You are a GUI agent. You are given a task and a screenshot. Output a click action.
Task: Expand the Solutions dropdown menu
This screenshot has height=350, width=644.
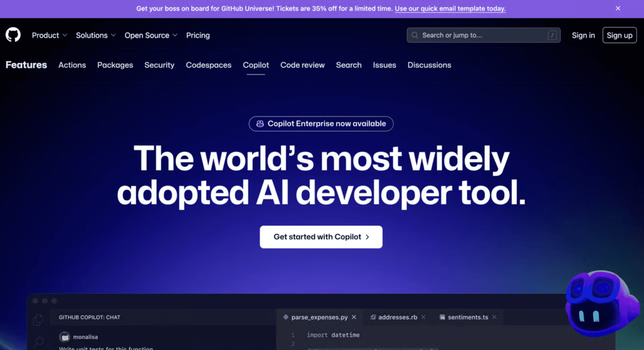coord(96,35)
